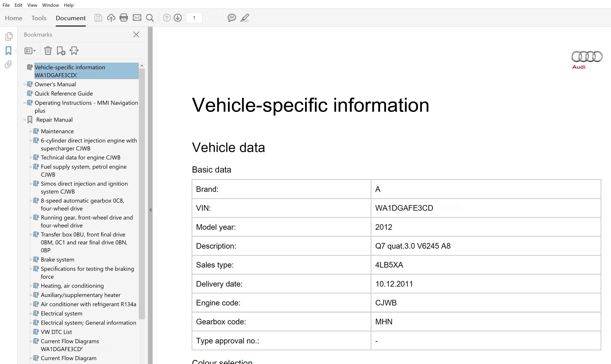Screen dimensions: 611x364
Task: Click the navigate to previous page button
Action: coord(167,18)
